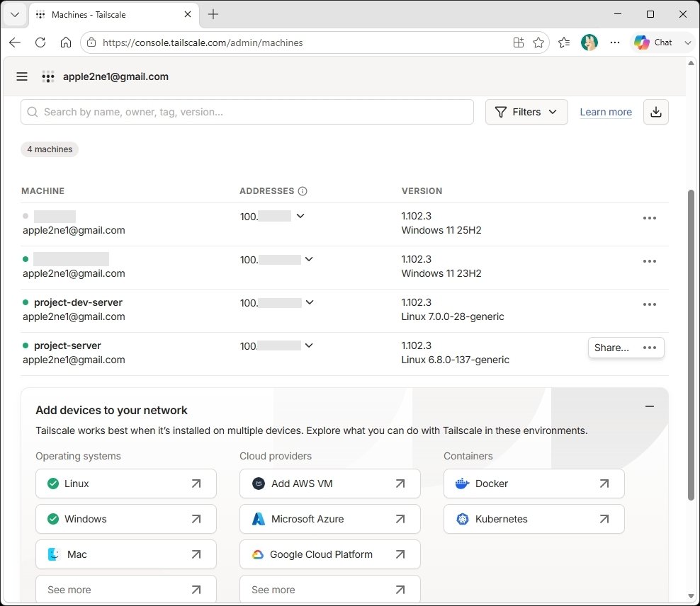
Task: Click the MACHINE column header
Action: 43,191
